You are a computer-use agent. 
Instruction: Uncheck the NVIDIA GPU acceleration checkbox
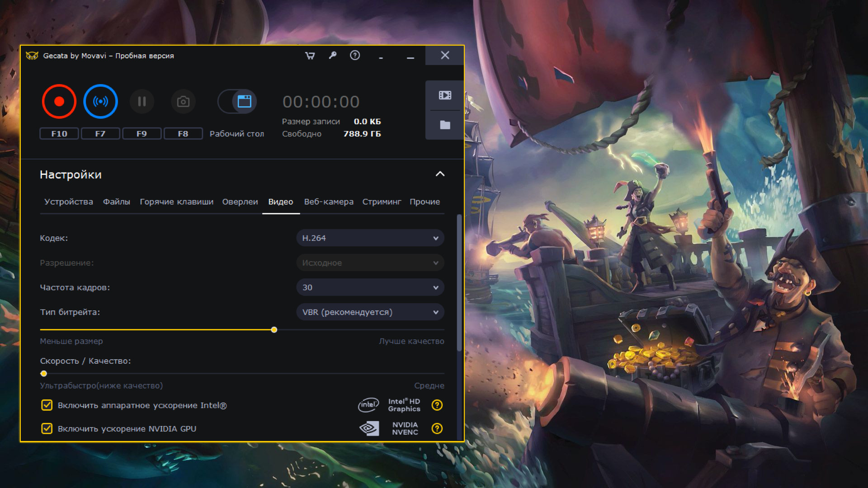47,428
